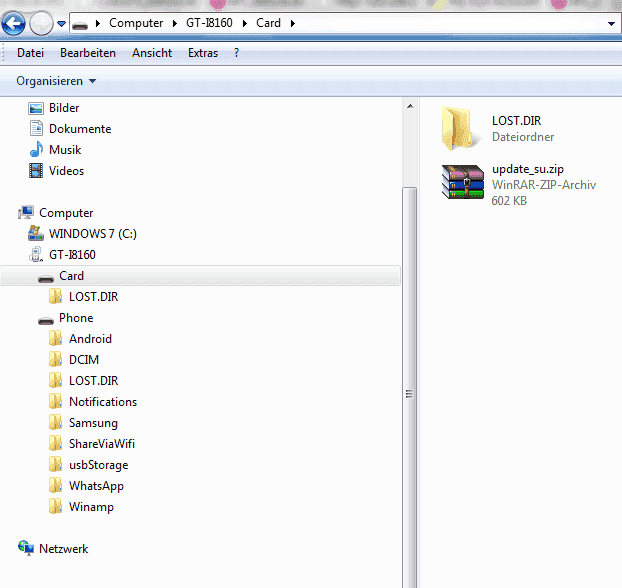
Task: Click the Winamp folder icon
Action: click(x=56, y=506)
